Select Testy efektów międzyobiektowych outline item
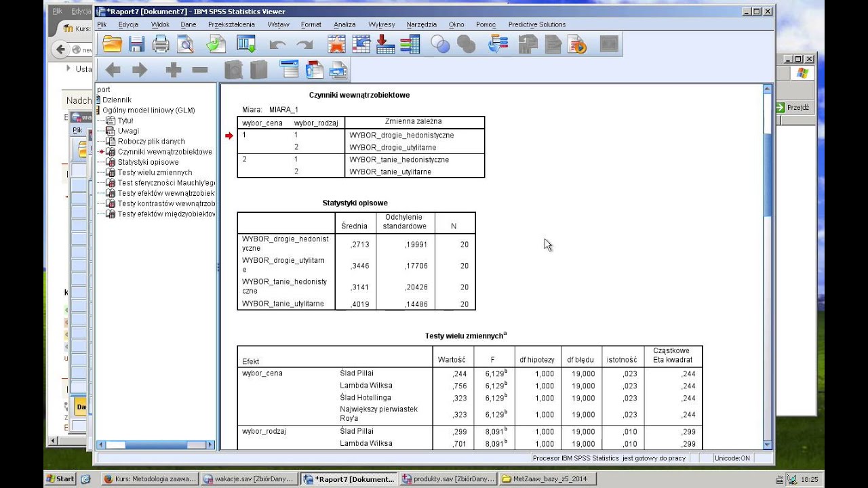The width and height of the screenshot is (868, 488). (x=166, y=214)
